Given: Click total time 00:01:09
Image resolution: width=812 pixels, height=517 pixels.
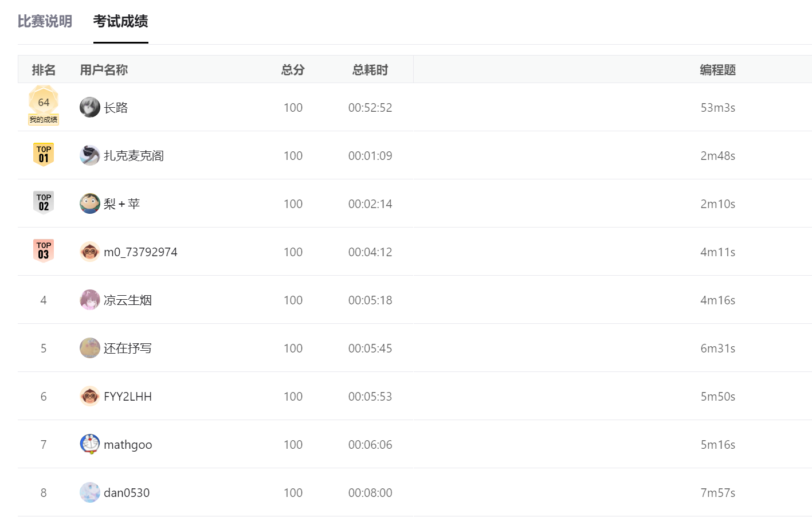Looking at the screenshot, I should (x=370, y=156).
